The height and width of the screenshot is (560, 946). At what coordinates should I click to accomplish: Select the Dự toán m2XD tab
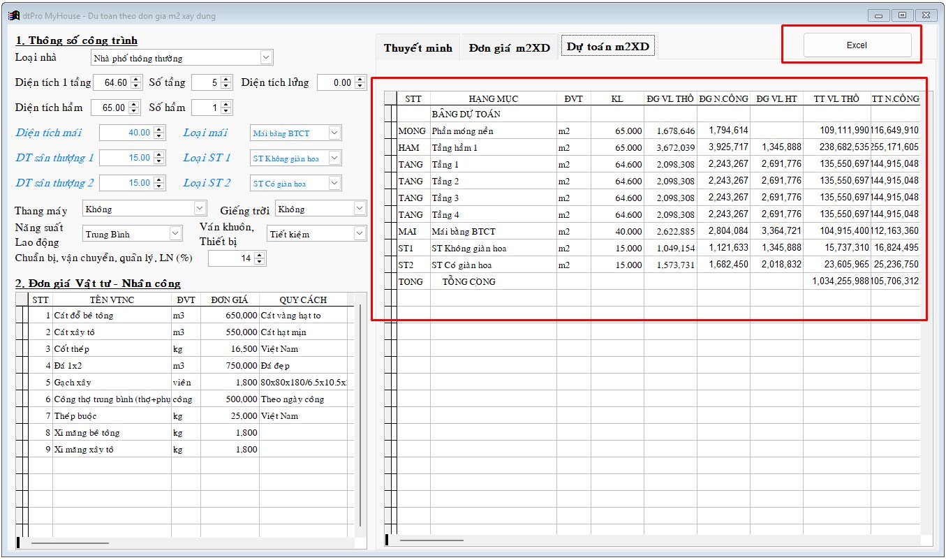click(607, 47)
